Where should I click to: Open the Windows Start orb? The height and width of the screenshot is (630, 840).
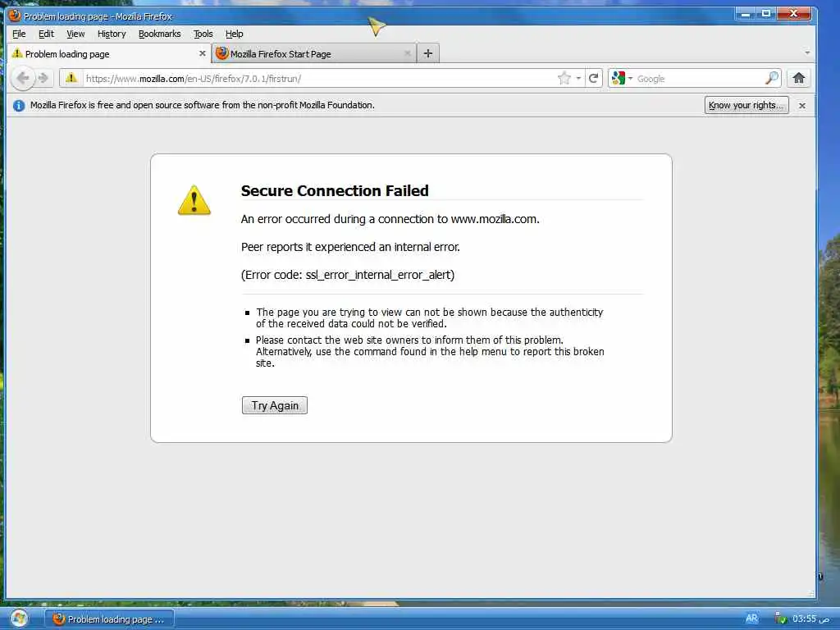coord(20,619)
